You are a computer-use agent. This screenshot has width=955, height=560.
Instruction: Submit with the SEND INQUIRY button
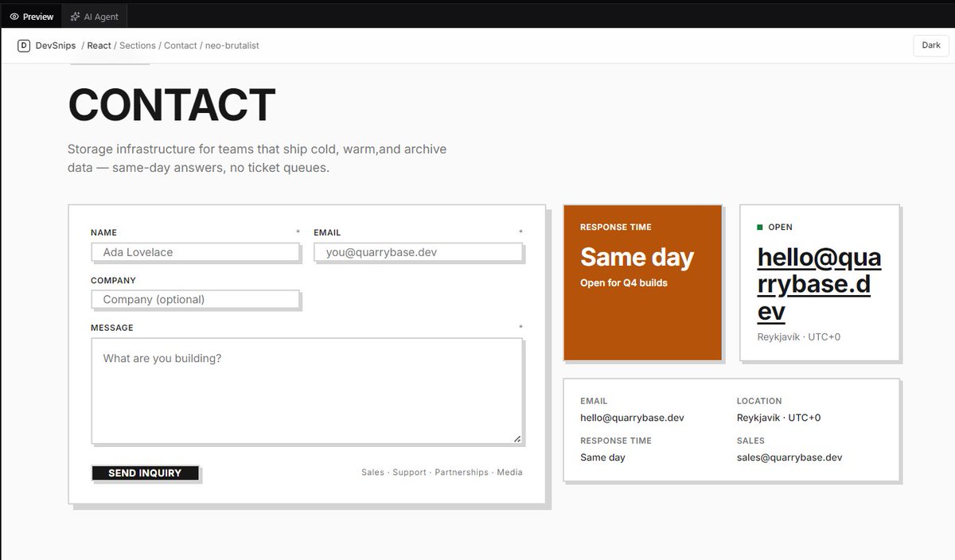[x=145, y=473]
